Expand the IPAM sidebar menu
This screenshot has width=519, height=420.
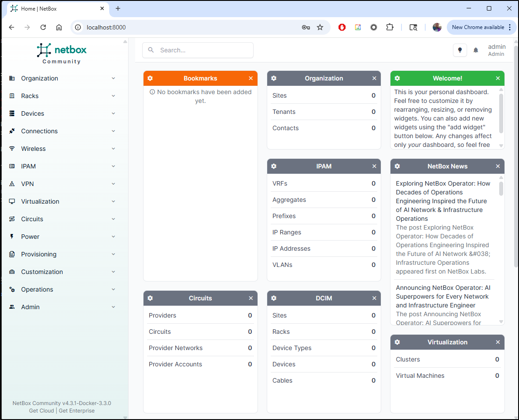point(62,166)
